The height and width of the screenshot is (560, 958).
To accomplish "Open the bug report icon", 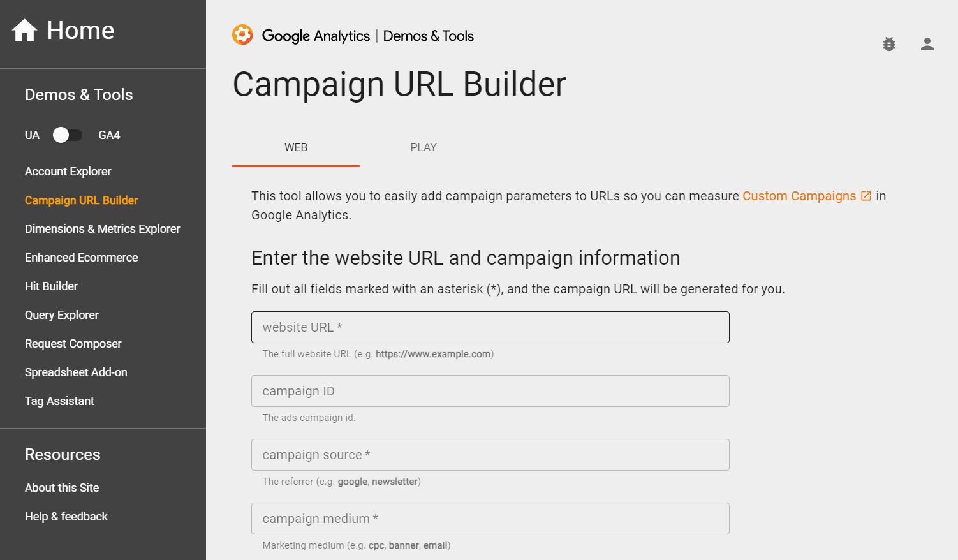I will (x=889, y=44).
